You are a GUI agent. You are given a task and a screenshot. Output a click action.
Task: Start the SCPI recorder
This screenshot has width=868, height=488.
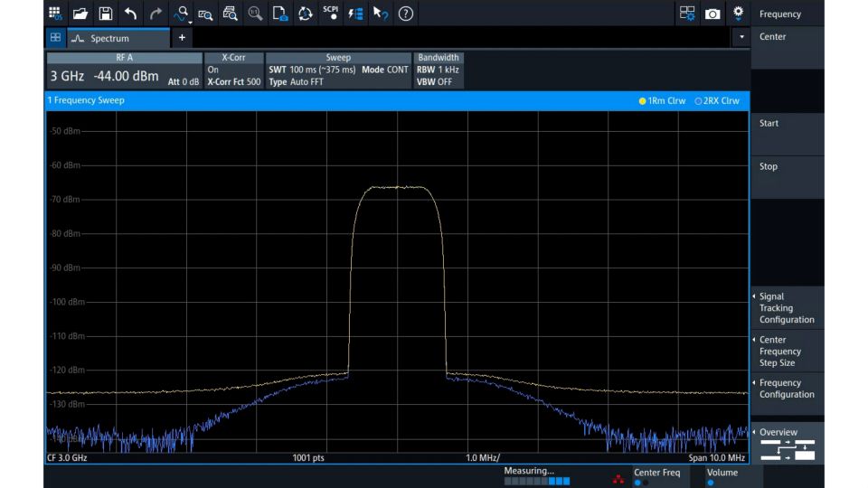click(331, 12)
